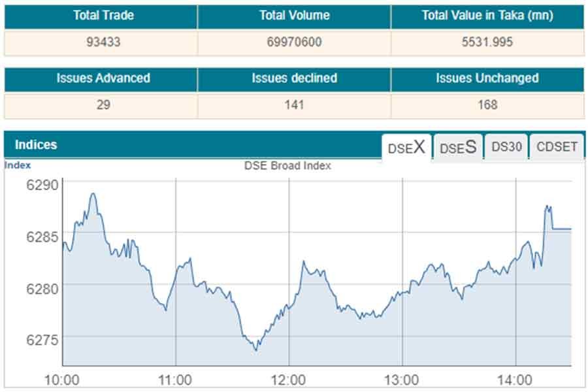Click the total trade value 93433
588x392 pixels.
pyautogui.click(x=101, y=42)
